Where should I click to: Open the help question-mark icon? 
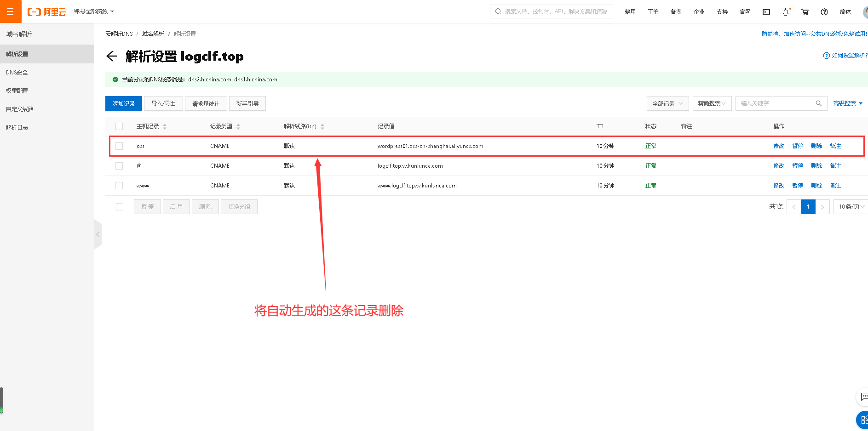point(824,12)
